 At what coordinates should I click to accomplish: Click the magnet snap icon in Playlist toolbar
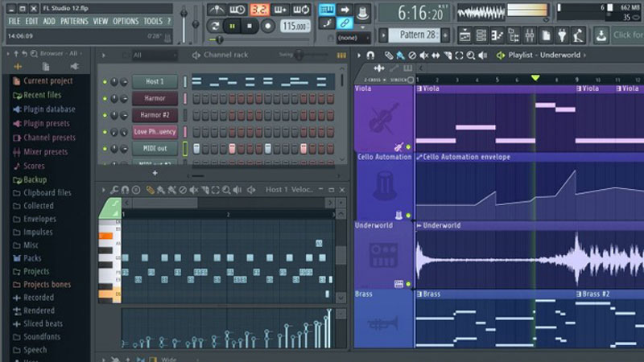[370, 56]
